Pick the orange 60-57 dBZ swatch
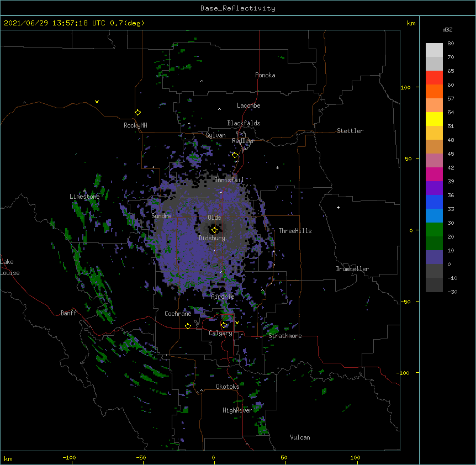 (434, 91)
